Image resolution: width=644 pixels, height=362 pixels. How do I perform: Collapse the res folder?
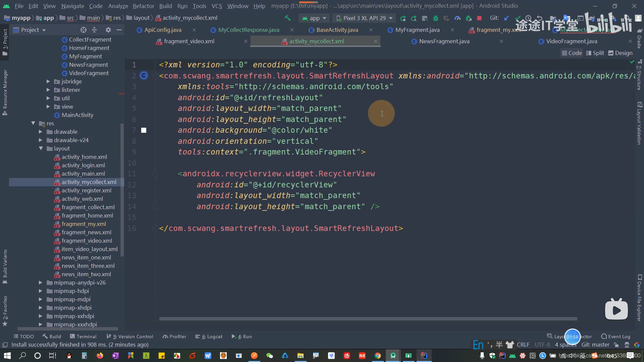[x=33, y=123]
